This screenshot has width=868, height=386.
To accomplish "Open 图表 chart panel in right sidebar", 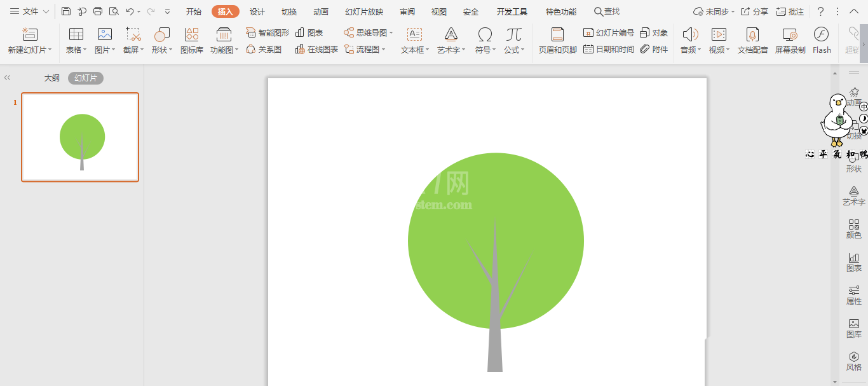I will (854, 262).
